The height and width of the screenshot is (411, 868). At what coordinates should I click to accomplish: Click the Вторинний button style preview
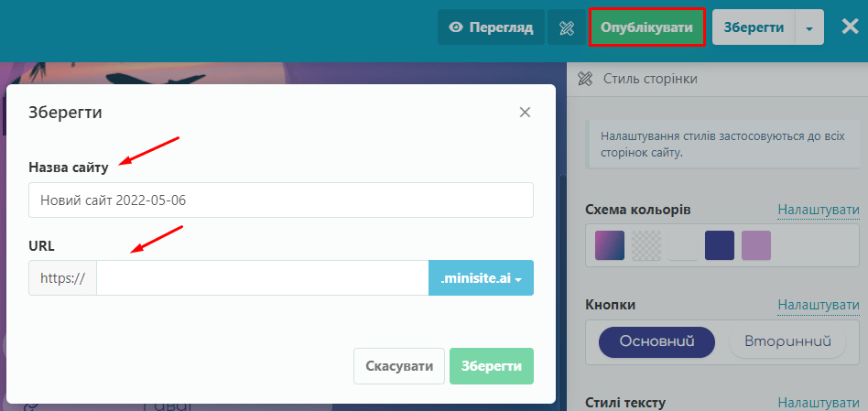point(788,341)
